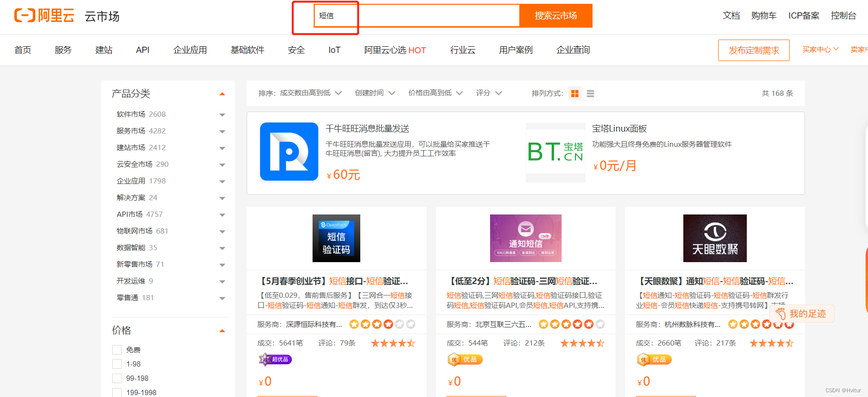Open the 【5月春季创业节】短信接口 product title

(333, 281)
